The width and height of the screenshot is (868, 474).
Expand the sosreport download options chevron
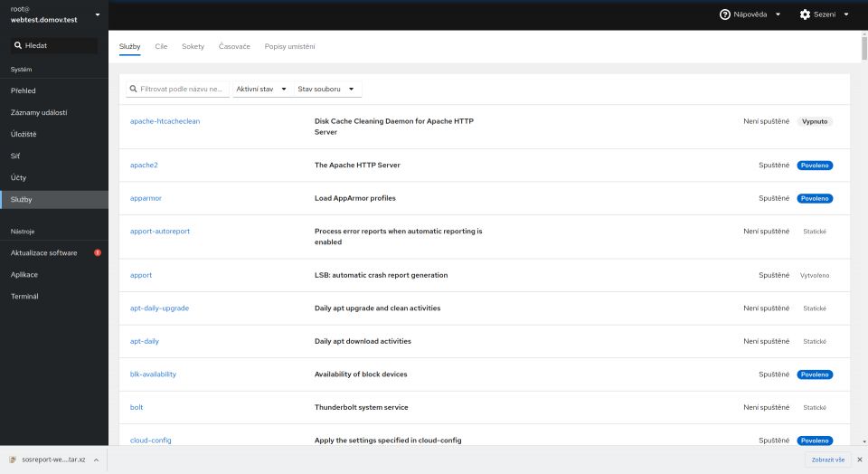(x=96, y=460)
